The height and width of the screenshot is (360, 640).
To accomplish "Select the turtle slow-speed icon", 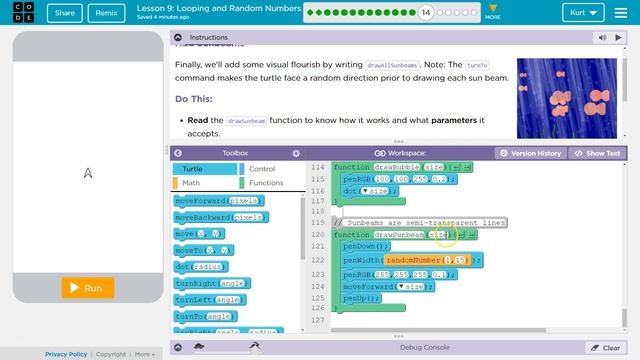I will click(x=199, y=347).
